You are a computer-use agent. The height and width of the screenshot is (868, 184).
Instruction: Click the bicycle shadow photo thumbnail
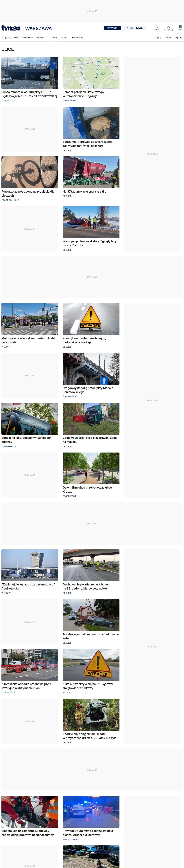click(30, 172)
